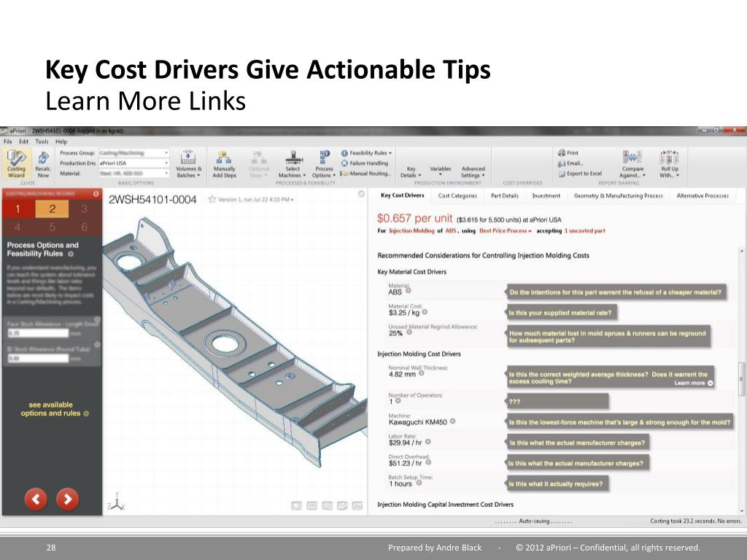The width and height of the screenshot is (747, 560).
Task: Open the Feasibility Rules option
Action: [x=366, y=153]
